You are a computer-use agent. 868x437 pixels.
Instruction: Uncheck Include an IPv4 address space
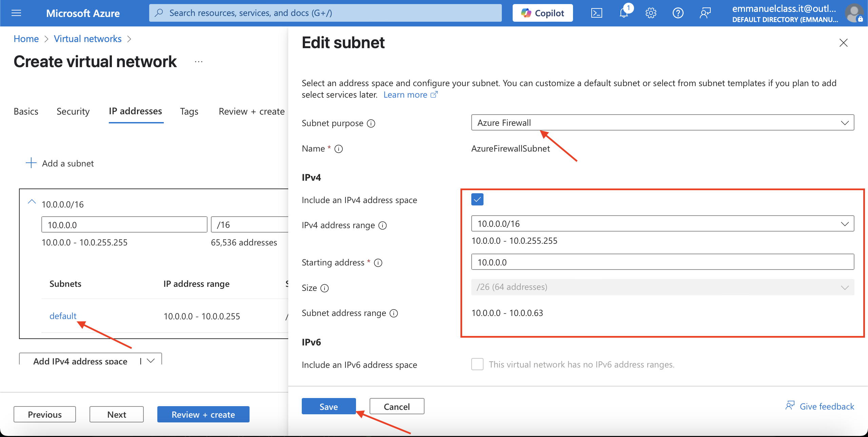477,199
